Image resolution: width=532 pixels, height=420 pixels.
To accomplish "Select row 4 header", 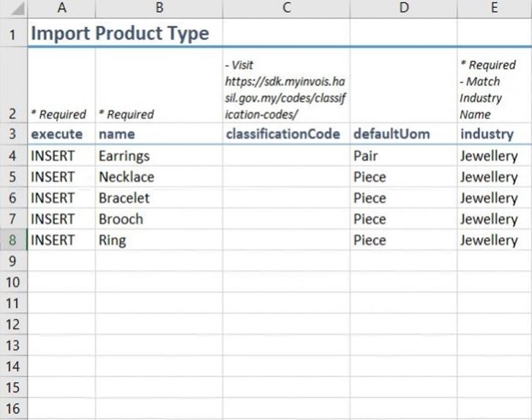I will coord(14,155).
